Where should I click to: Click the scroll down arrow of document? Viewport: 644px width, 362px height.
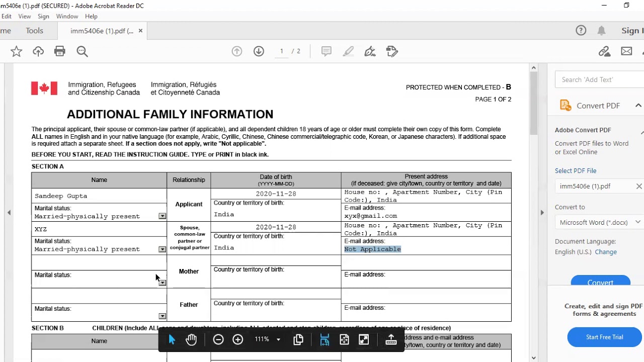[534, 357]
